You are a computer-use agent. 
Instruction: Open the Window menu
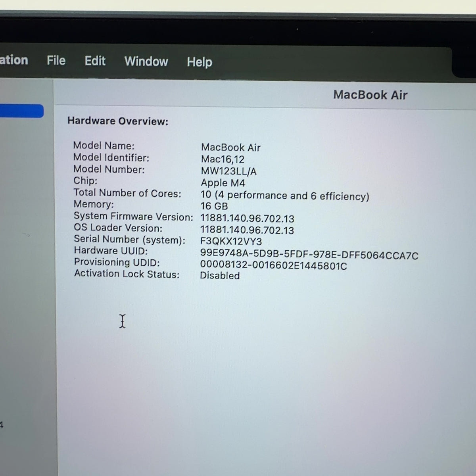[146, 61]
